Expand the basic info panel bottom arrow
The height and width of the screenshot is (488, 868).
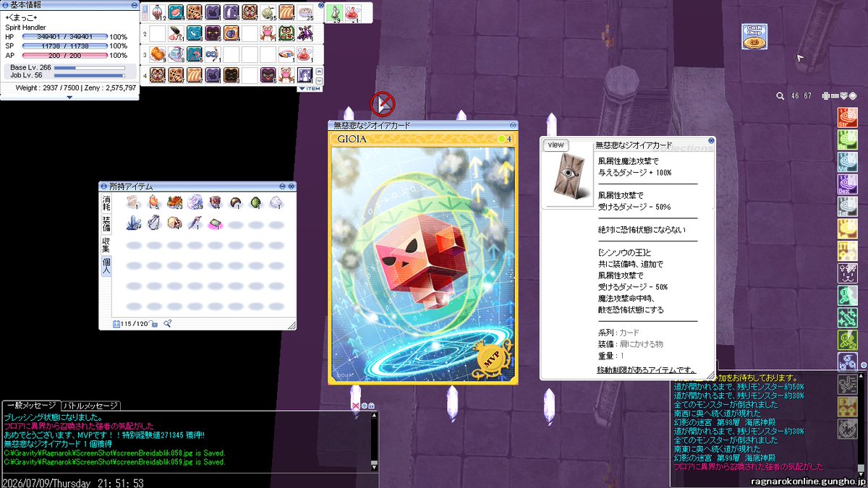pyautogui.click(x=69, y=97)
